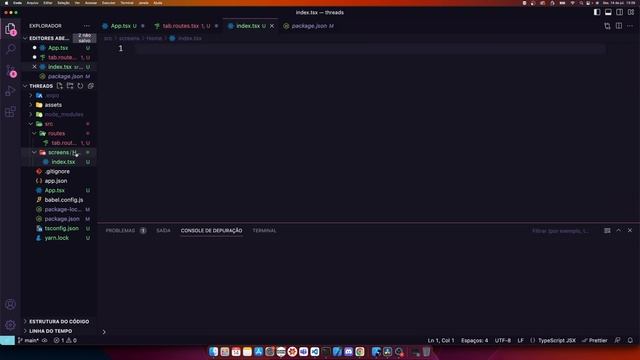Click the main branch in status bar
The height and width of the screenshot is (360, 640).
pyautogui.click(x=28, y=340)
